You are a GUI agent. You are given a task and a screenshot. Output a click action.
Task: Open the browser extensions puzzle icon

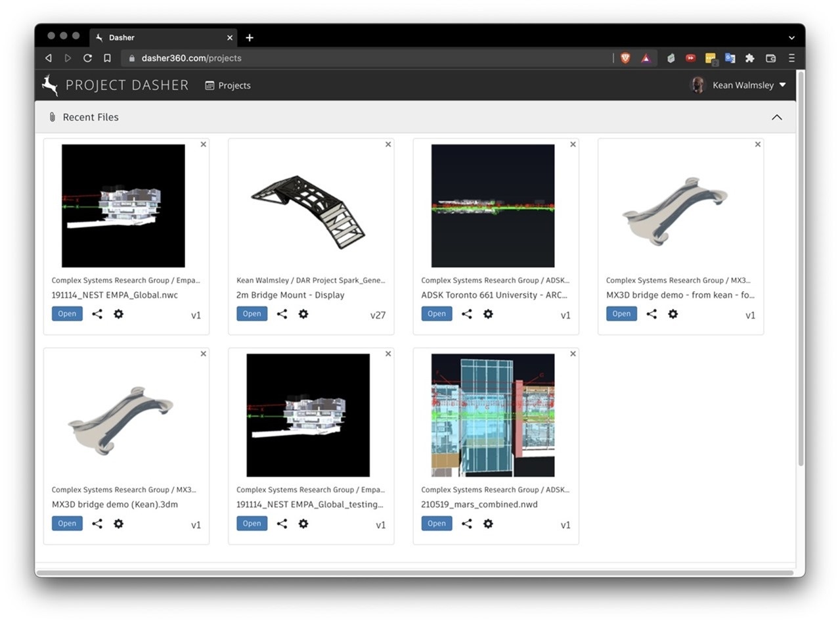[749, 58]
